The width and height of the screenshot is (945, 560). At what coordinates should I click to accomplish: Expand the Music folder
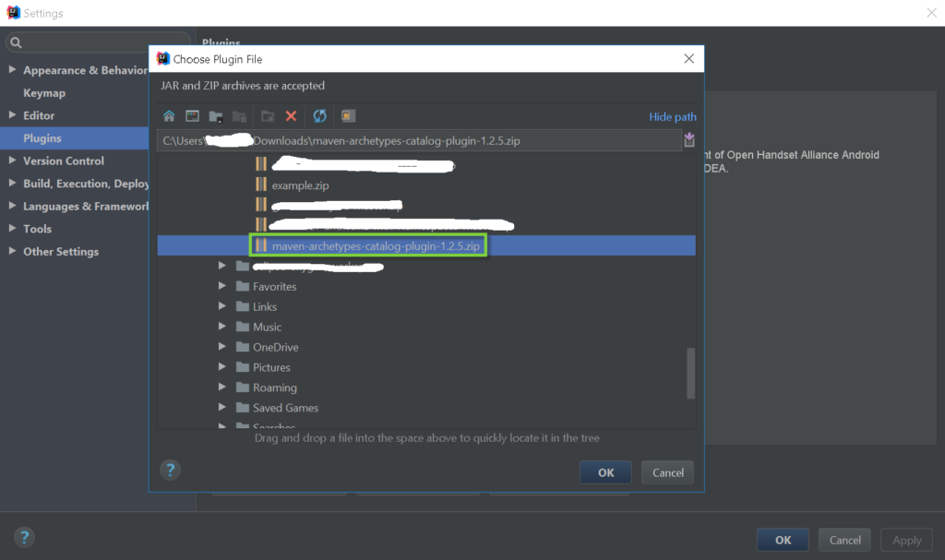(x=221, y=326)
